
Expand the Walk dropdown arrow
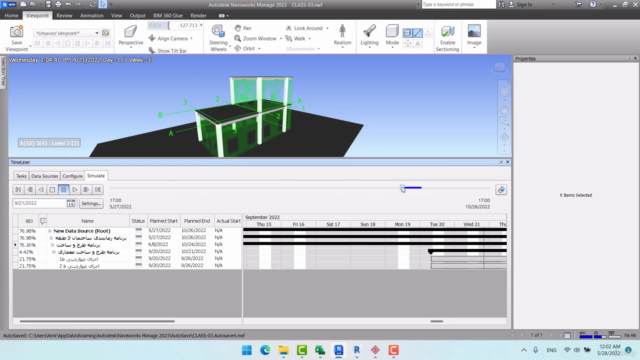(309, 38)
